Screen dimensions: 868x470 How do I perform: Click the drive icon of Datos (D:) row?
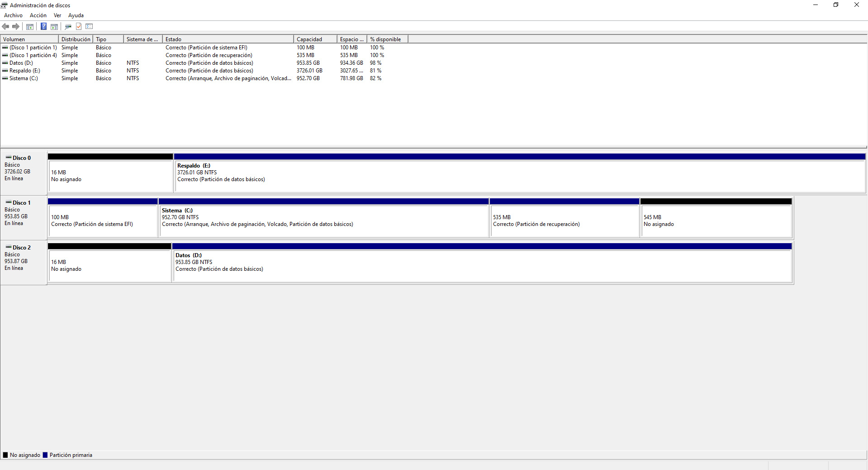click(5, 63)
